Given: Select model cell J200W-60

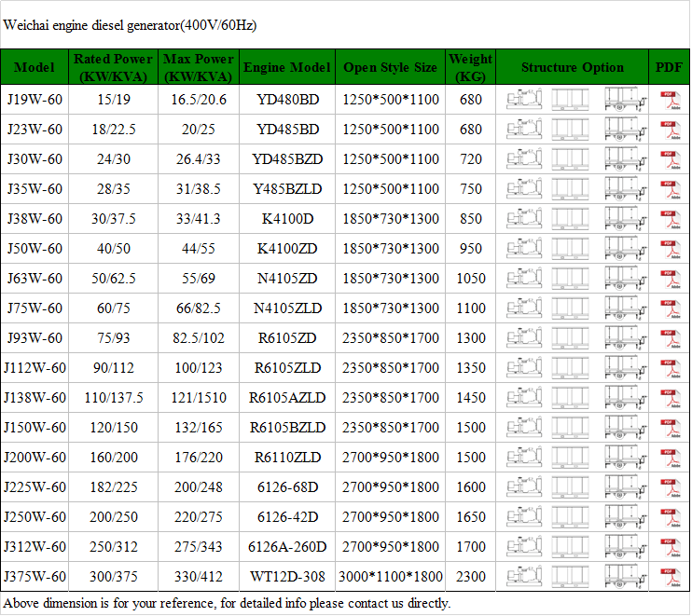Looking at the screenshot, I should click(x=35, y=457).
